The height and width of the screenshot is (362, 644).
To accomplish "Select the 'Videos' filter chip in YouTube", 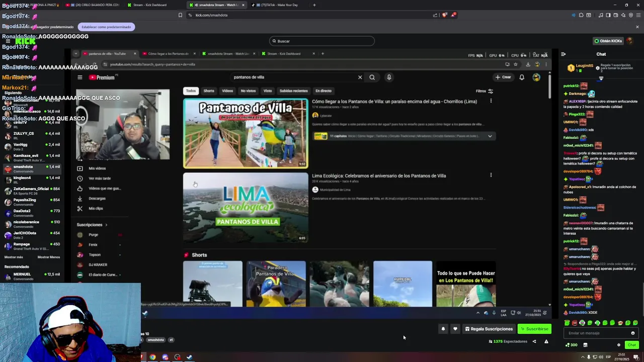I will pyautogui.click(x=227, y=91).
